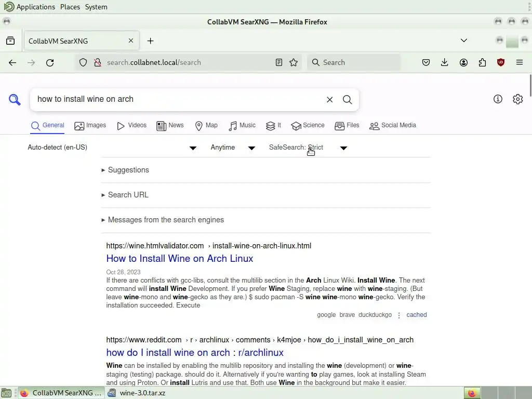Expand the Suggestions section
The image size is (532, 399).
click(x=125, y=170)
